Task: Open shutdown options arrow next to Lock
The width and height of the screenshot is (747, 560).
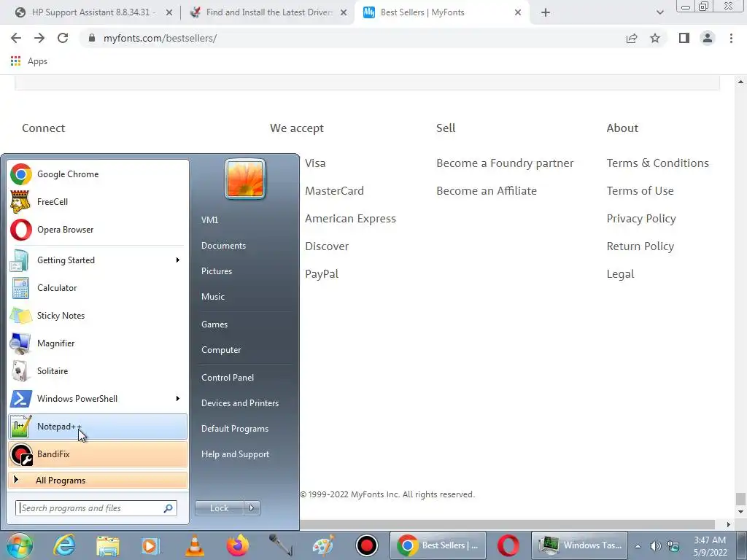Action: point(252,508)
